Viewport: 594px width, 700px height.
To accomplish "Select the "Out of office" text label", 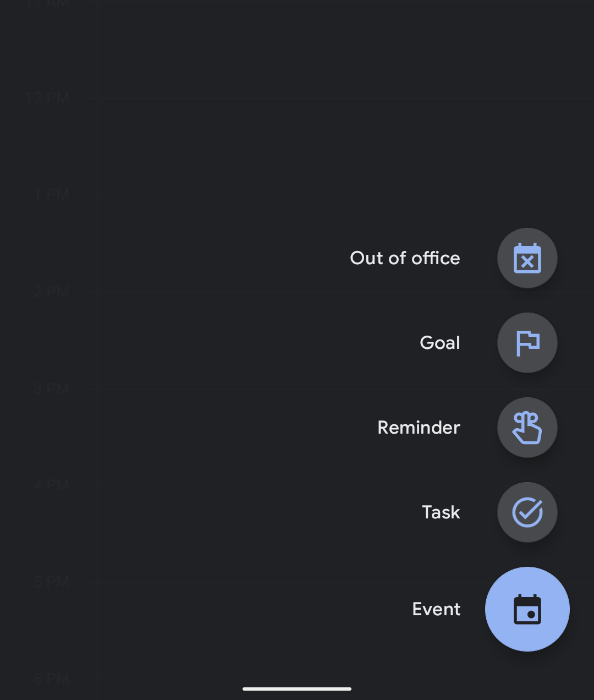I will tap(405, 258).
